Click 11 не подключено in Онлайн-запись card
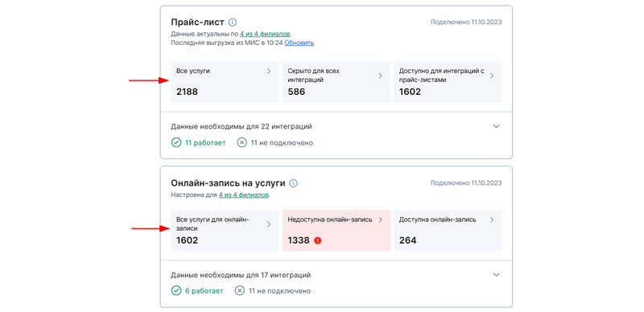The width and height of the screenshot is (644, 312). click(279, 290)
